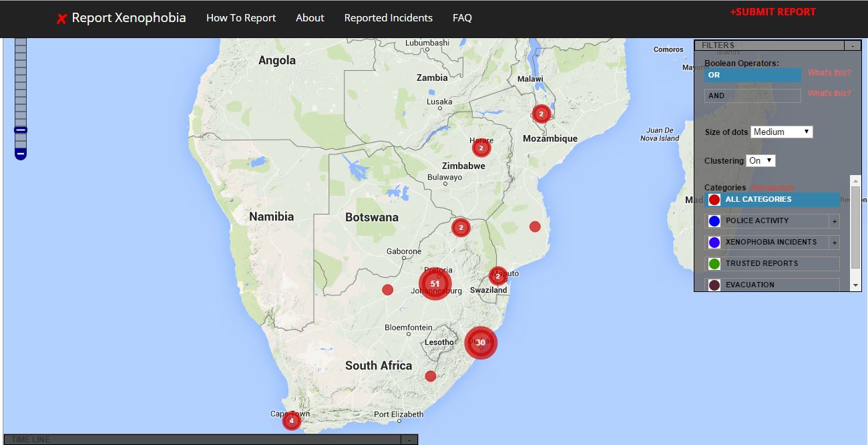868x445 pixels.
Task: Open the How To Report page
Action: (241, 18)
